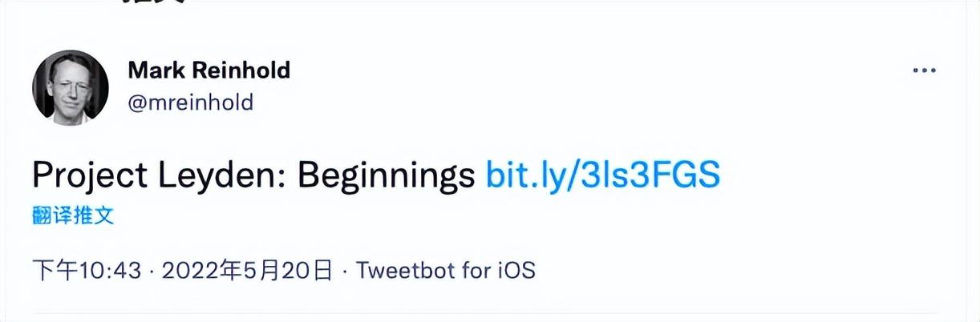Image resolution: width=980 pixels, height=322 pixels.
Task: Click the surname "Reinhold" in the display name
Action: (242, 70)
